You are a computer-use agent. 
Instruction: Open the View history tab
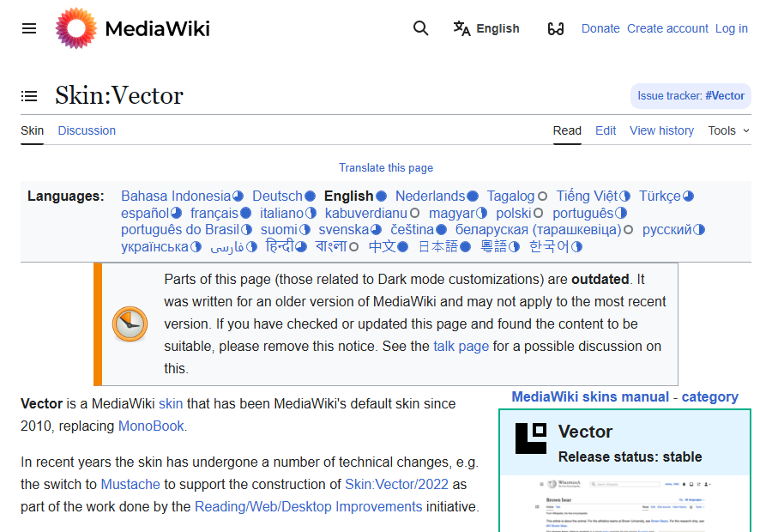click(661, 130)
